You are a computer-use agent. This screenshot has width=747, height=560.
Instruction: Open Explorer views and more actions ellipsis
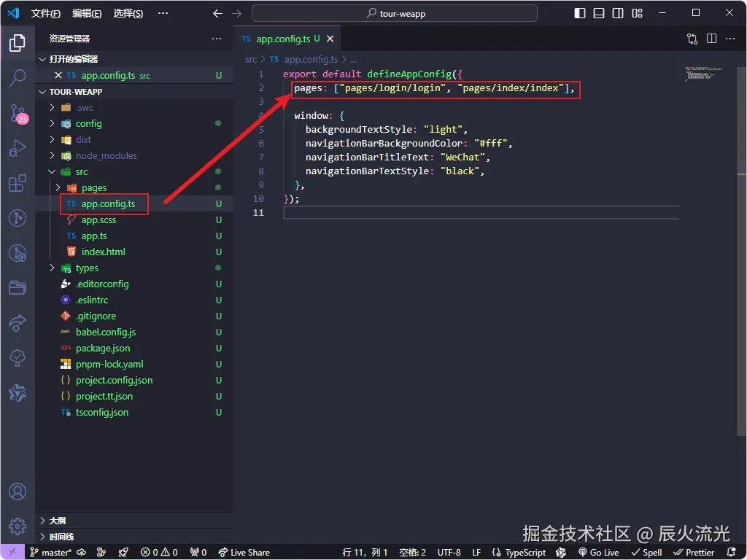tap(217, 39)
